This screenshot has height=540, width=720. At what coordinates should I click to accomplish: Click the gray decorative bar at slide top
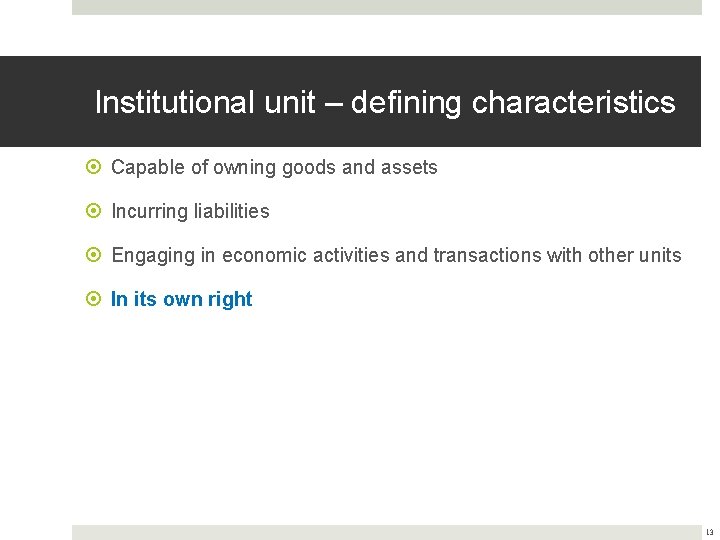coord(387,7)
